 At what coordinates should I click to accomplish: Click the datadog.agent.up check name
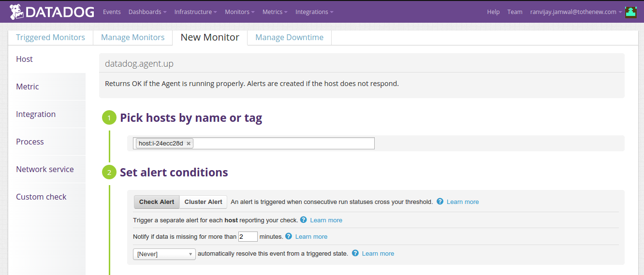[x=139, y=63]
